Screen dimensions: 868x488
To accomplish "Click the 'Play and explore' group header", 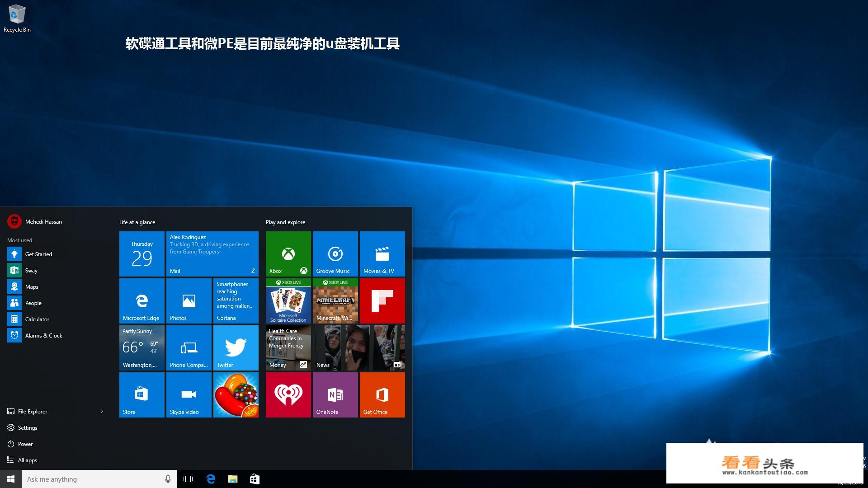I will point(285,222).
